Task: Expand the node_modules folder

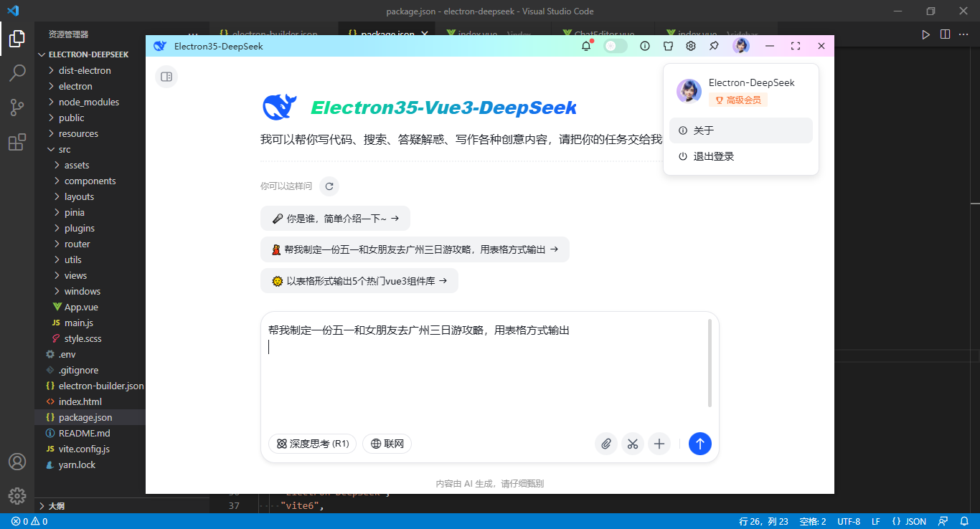Action: (x=90, y=102)
